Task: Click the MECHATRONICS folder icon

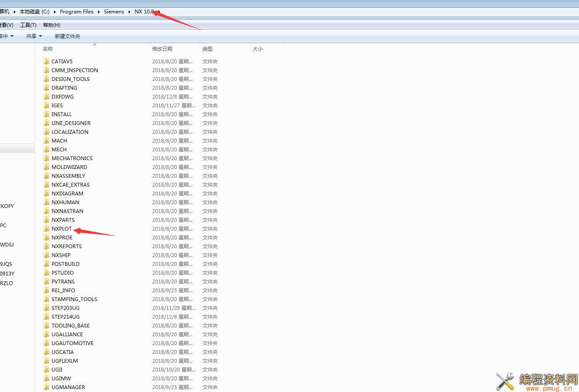Action: 46,158
